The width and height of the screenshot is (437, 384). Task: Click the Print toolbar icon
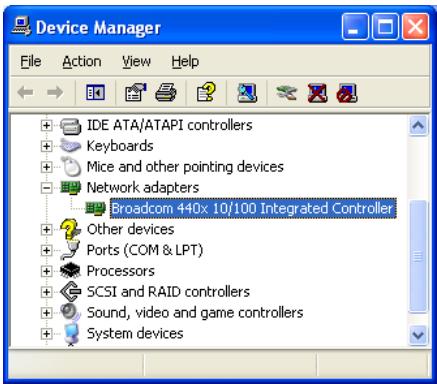point(166,92)
